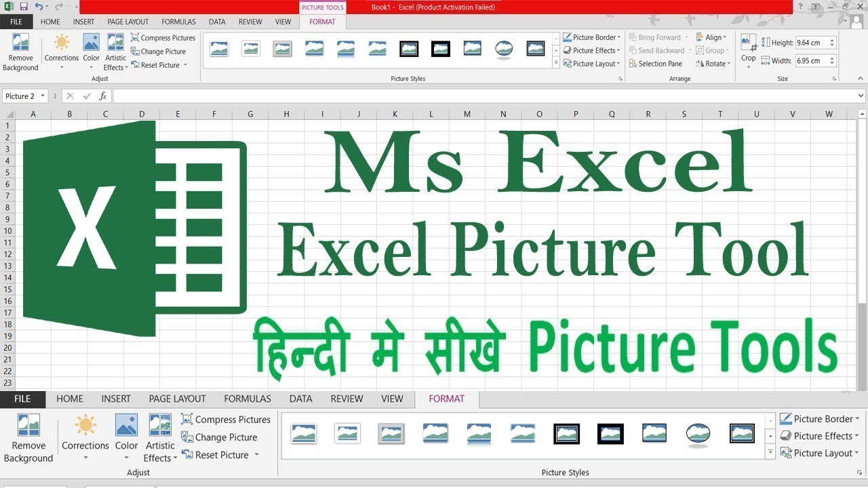Pick the oval picture style in the top gallery
The image size is (868, 488).
[503, 49]
